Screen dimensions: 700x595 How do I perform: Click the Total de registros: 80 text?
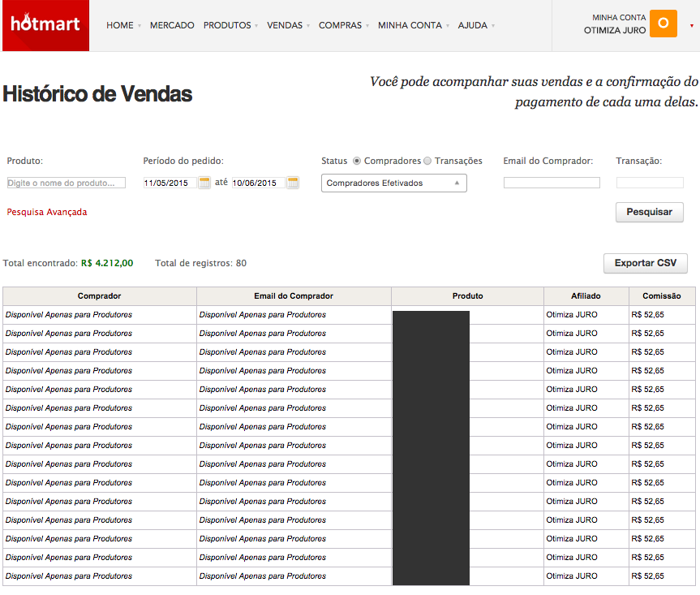pyautogui.click(x=200, y=263)
